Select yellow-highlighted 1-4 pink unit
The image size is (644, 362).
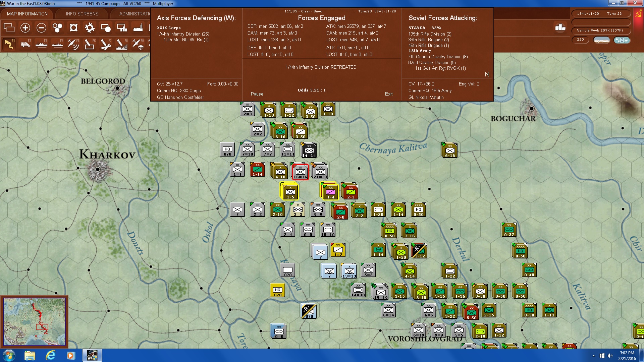pos(330,191)
